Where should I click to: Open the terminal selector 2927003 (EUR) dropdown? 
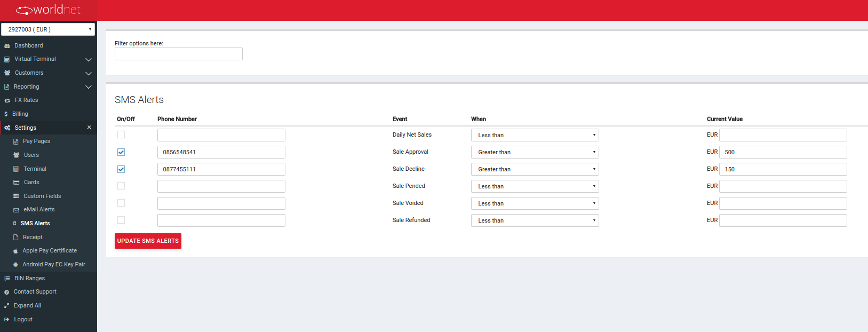tap(48, 29)
